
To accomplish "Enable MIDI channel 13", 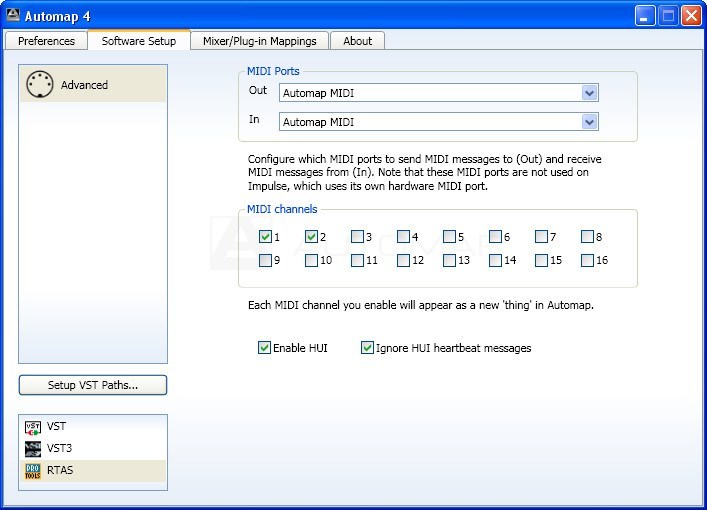I will (449, 260).
